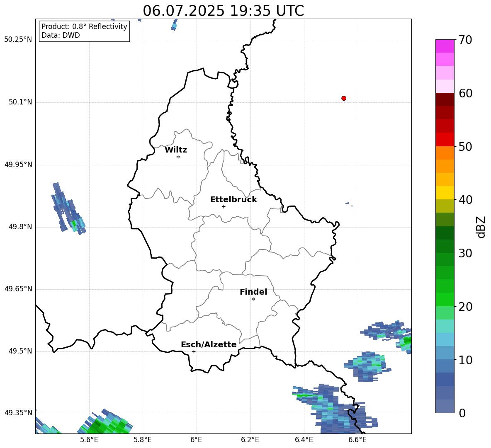Click the 40 colorbar tick label
Image resolution: width=491 pixels, height=448 pixels.
click(465, 200)
